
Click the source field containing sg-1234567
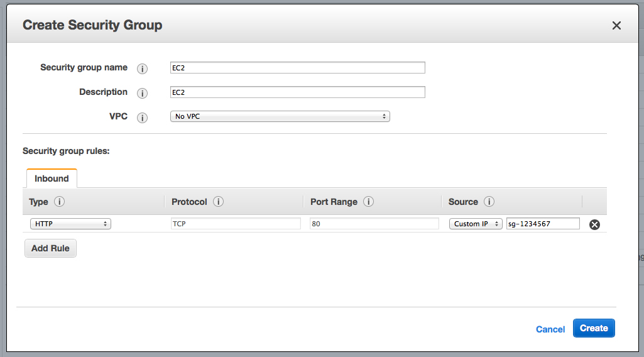tap(543, 224)
